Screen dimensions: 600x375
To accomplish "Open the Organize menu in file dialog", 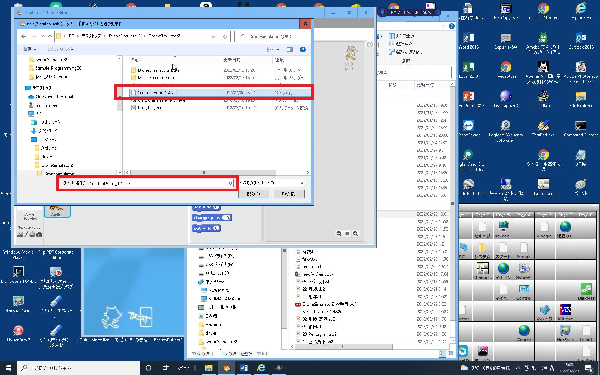I will pos(29,49).
